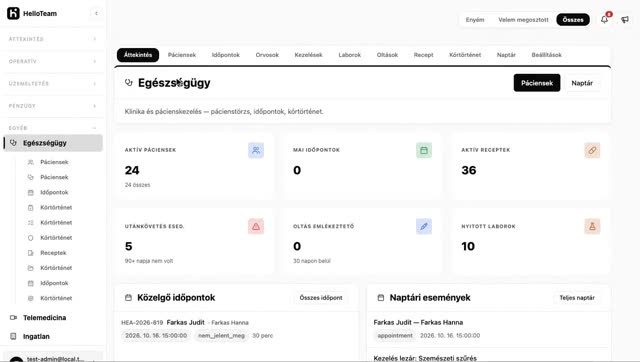Open the test-admin user account entry
Screen dimensions: 640x362
click(x=52, y=357)
